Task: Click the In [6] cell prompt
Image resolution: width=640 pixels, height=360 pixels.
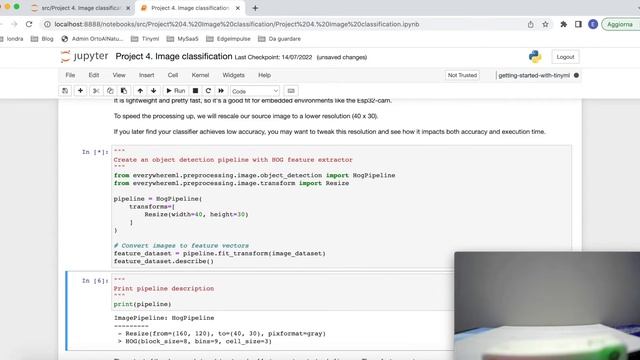Action: [x=95, y=280]
